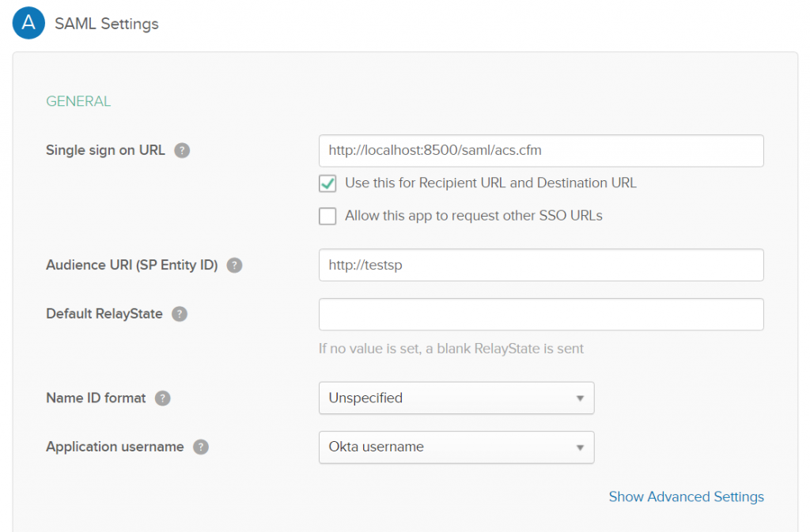The height and width of the screenshot is (532, 810).
Task: Open the Name ID format help tooltip
Action: (163, 398)
